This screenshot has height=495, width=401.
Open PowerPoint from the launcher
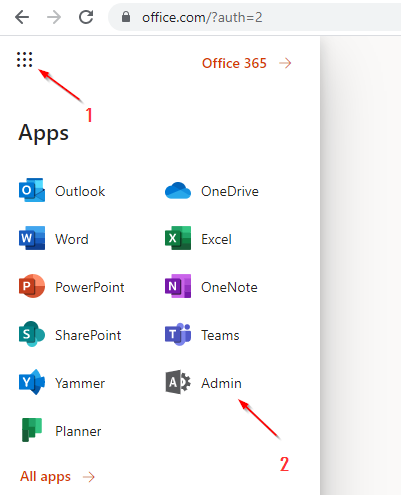point(72,287)
